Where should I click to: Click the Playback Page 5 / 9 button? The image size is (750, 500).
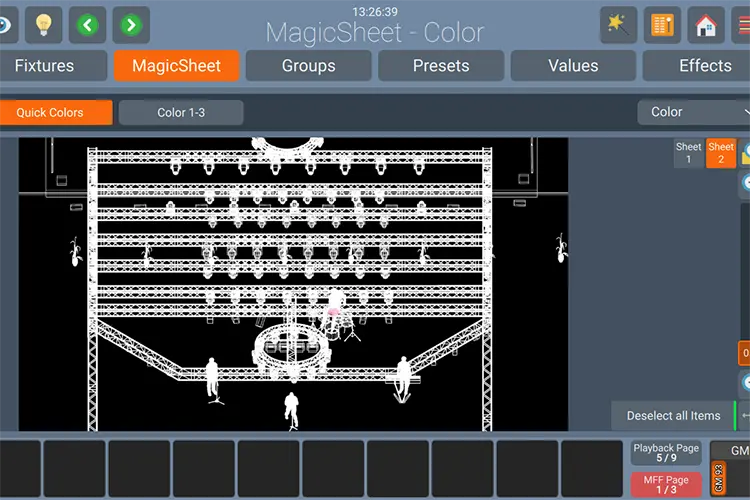tap(666, 453)
